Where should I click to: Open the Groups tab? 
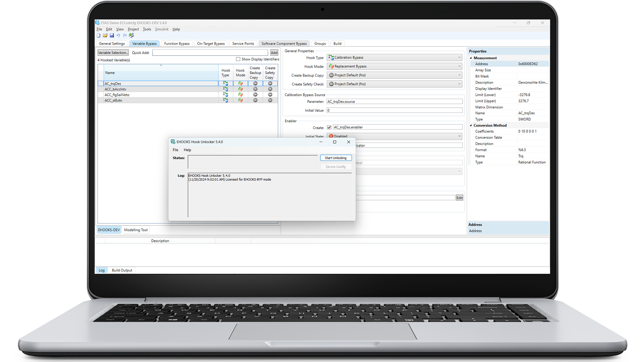point(320,44)
